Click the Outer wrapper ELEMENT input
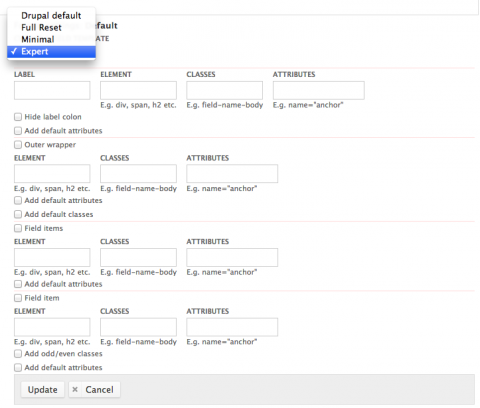This screenshot has width=480, height=408. 52,174
